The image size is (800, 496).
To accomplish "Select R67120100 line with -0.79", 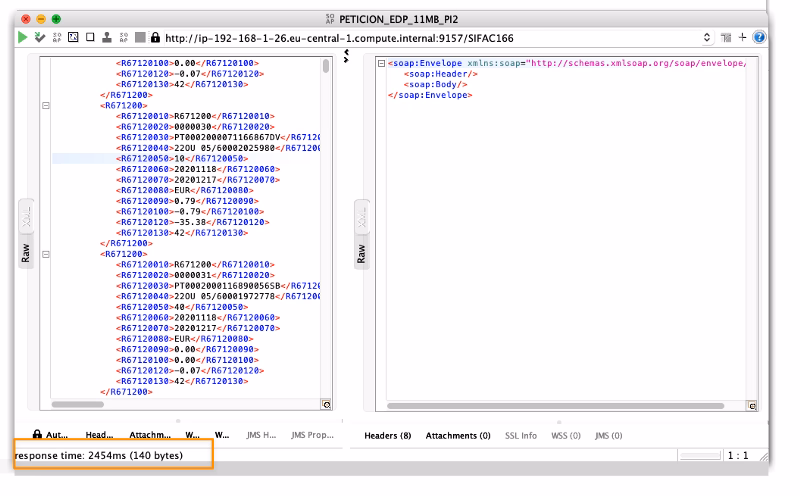I will pyautogui.click(x=190, y=211).
